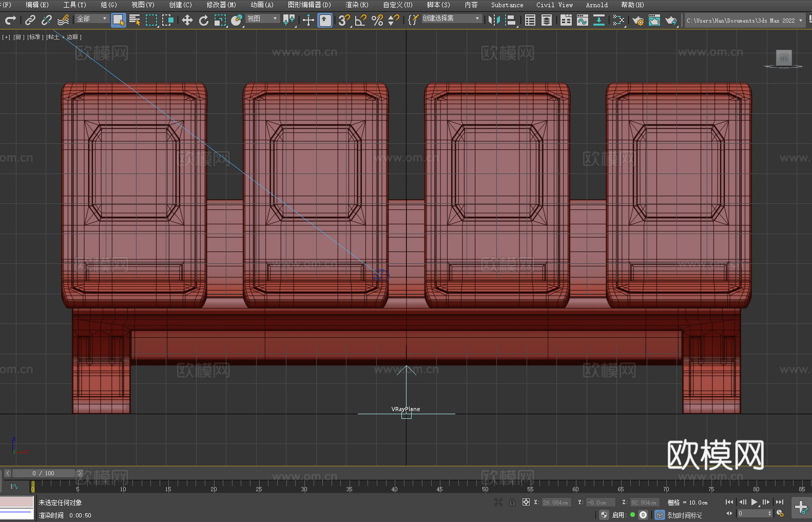Click the Redo arrow icon
Viewport: 812px width, 522px height.
(x=10, y=20)
